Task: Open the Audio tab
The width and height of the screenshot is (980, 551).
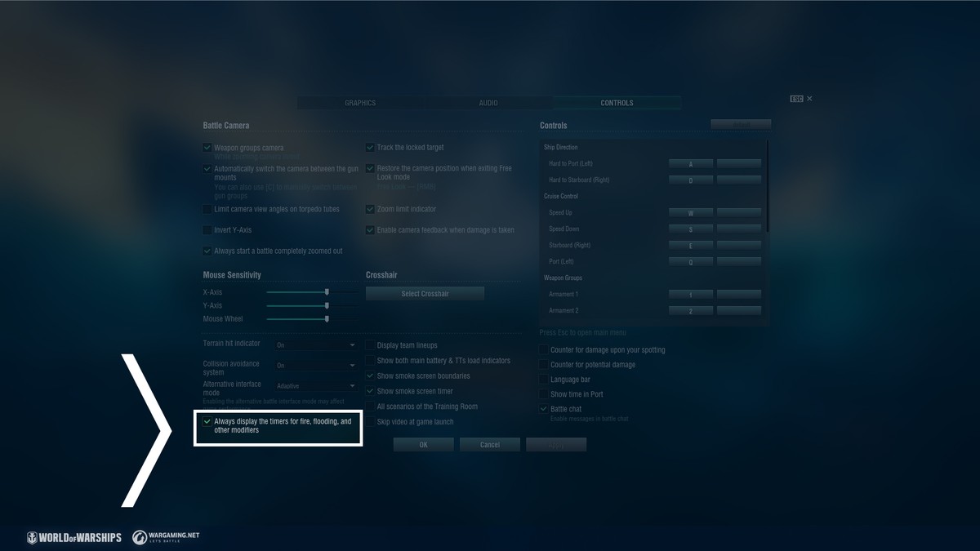Action: 488,103
